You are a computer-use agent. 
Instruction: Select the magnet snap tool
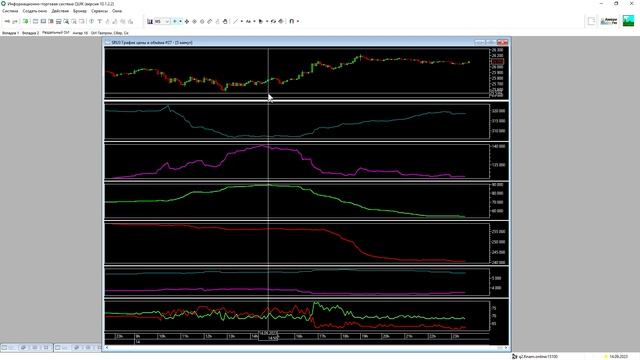pyautogui.click(x=291, y=21)
